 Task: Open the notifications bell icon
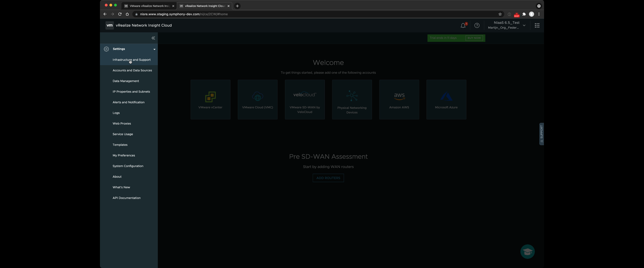pyautogui.click(x=463, y=25)
